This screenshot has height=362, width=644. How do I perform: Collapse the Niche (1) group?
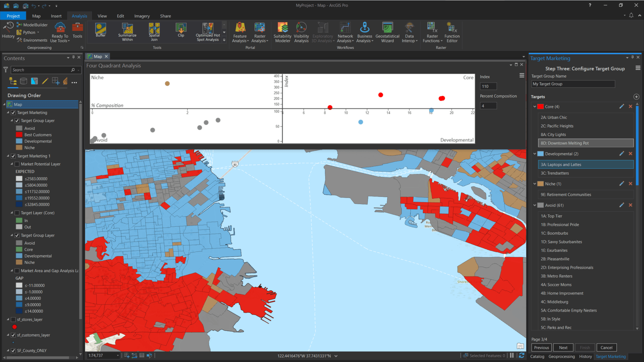[534, 184]
